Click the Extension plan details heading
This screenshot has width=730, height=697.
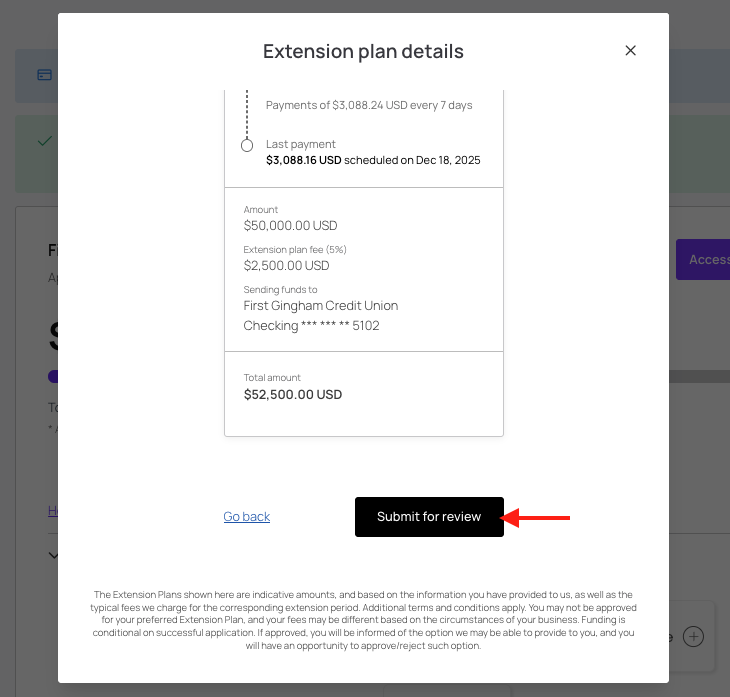(x=363, y=51)
